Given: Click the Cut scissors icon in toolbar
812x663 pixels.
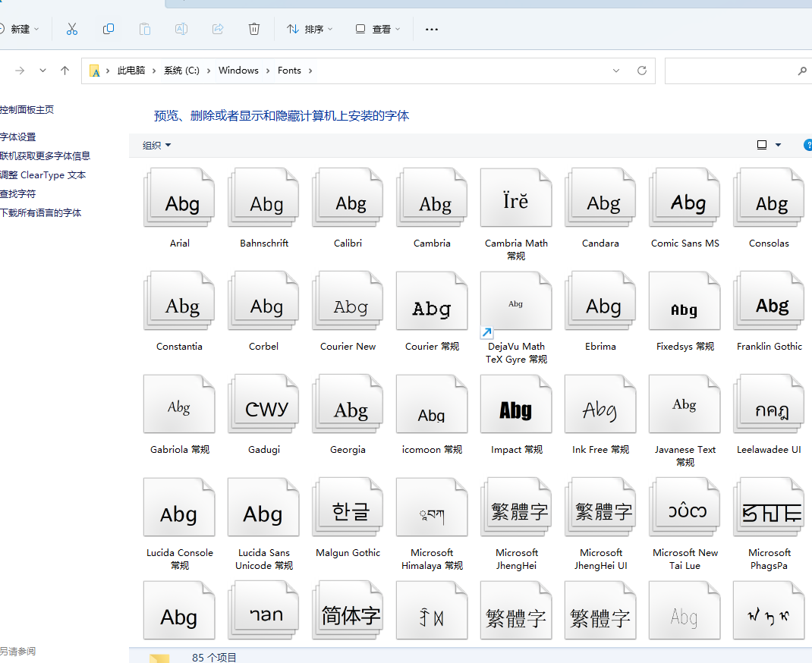Looking at the screenshot, I should click(x=72, y=29).
